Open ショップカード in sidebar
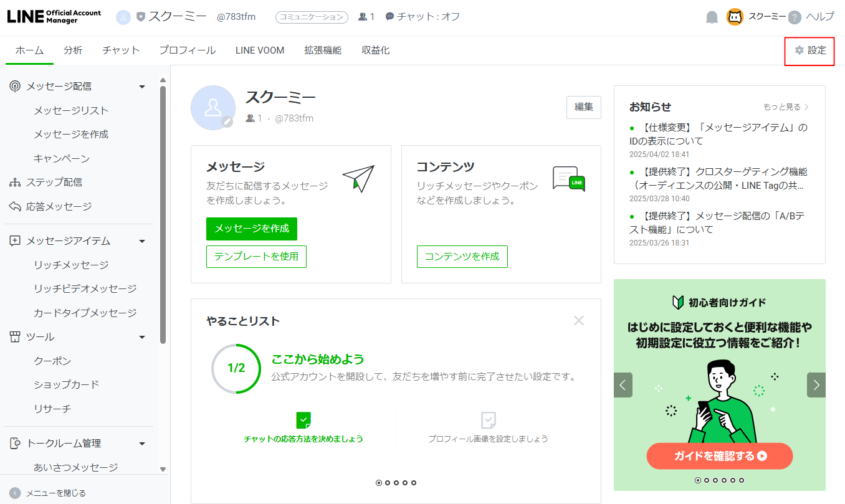845x504 pixels. [x=66, y=384]
